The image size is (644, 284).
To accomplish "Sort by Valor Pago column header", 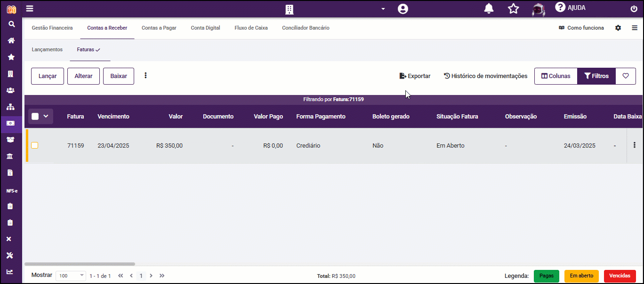I will coord(268,117).
